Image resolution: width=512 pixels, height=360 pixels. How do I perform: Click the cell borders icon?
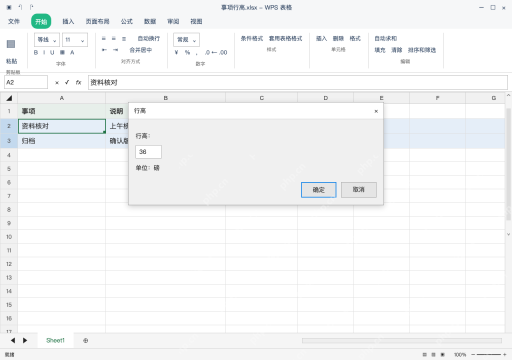click(62, 53)
